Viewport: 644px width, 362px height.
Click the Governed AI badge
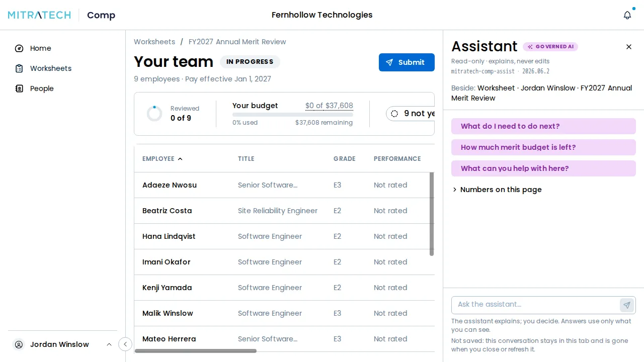[550, 47]
